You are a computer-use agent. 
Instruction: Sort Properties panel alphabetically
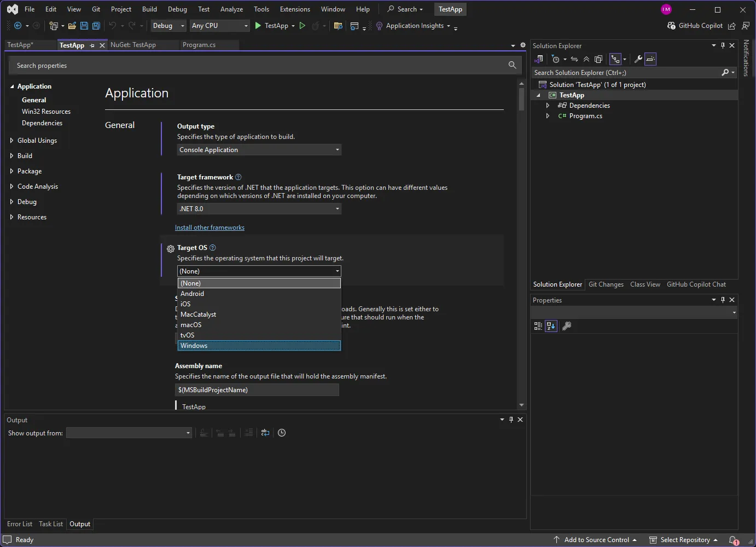(551, 325)
